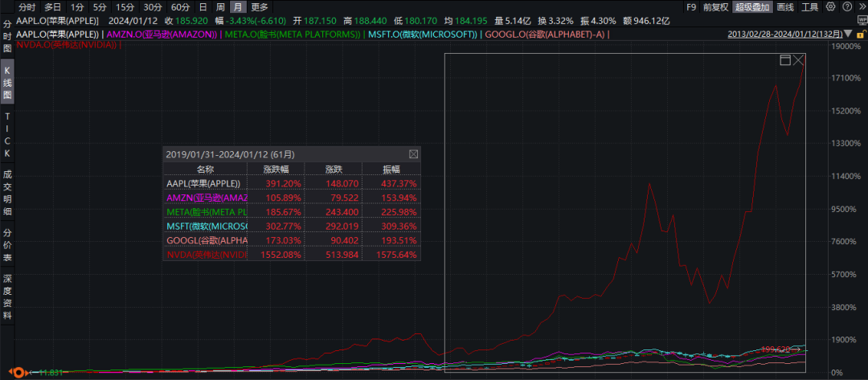Select NVDA row in statistics table
Screen dimensions: 868x380
(x=292, y=255)
